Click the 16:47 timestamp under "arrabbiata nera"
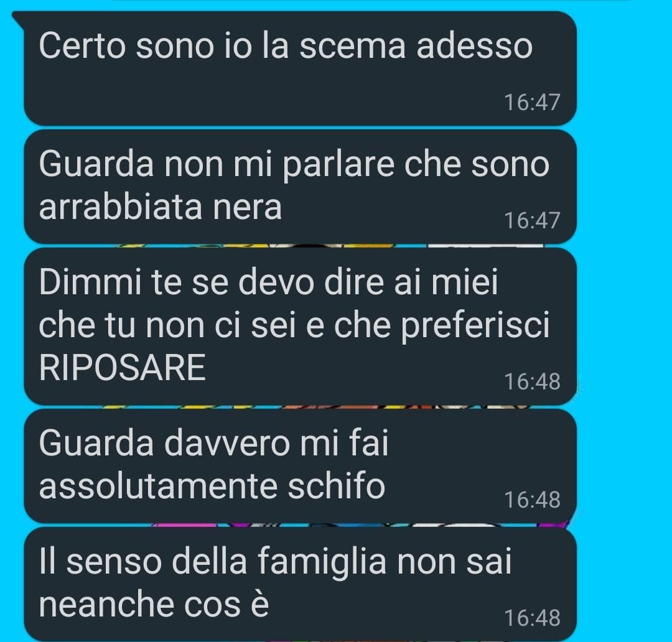Image resolution: width=672 pixels, height=642 pixels. tap(532, 220)
